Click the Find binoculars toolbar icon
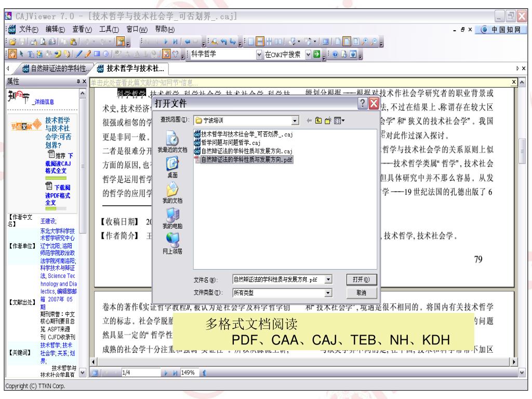This screenshot has height=399, width=532. pyautogui.click(x=215, y=42)
